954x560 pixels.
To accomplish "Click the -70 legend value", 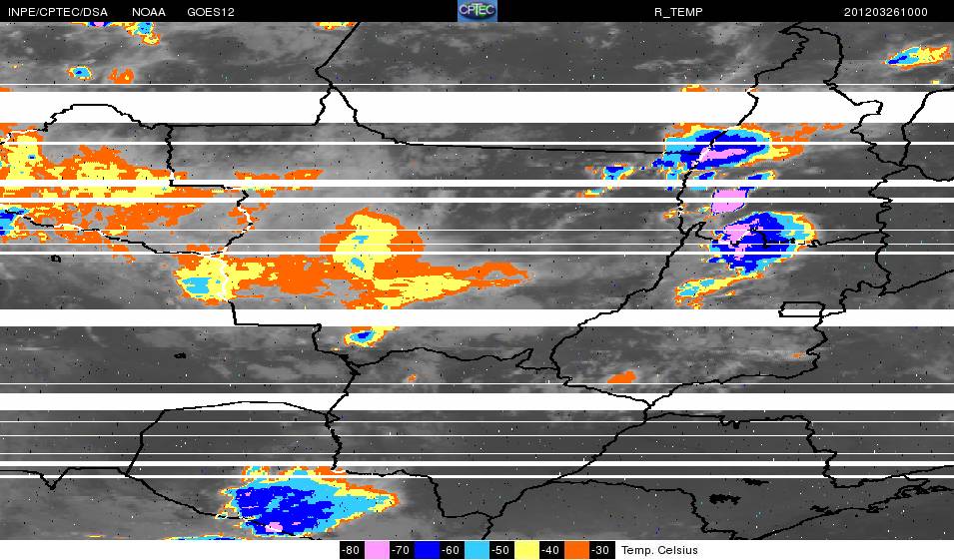I will pyautogui.click(x=402, y=550).
